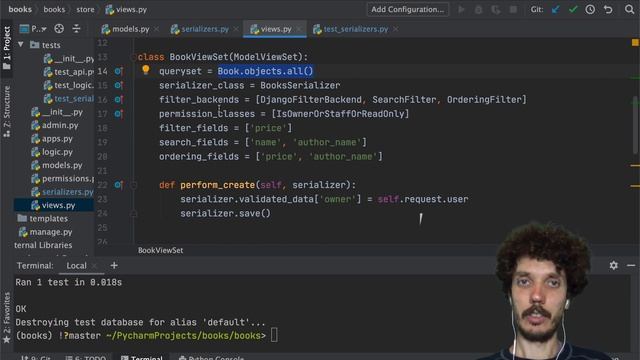The width and height of the screenshot is (640, 360).
Task: Open Terminal tool window at bottom
Action: point(142,357)
